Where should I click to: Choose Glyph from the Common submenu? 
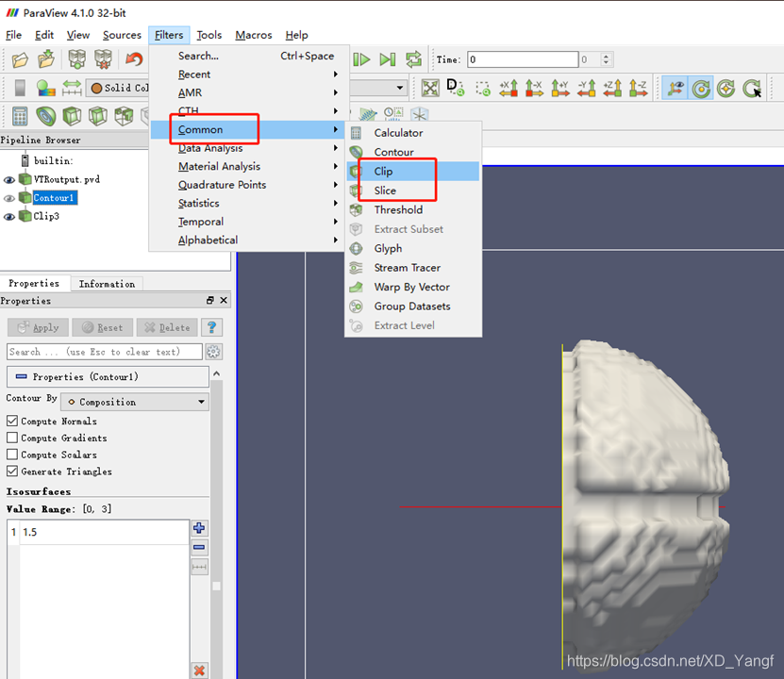pos(413,248)
